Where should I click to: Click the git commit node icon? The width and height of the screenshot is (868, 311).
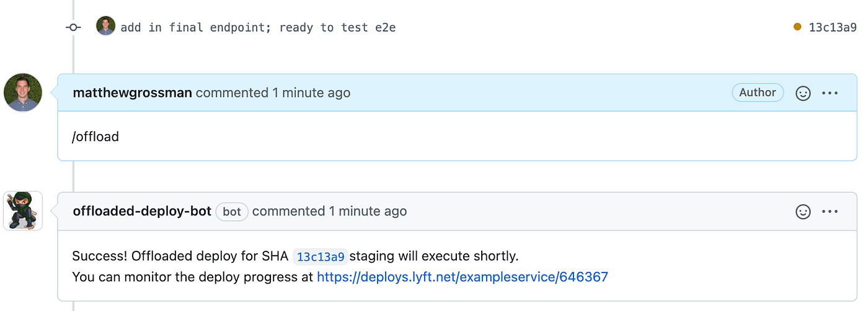click(x=73, y=27)
